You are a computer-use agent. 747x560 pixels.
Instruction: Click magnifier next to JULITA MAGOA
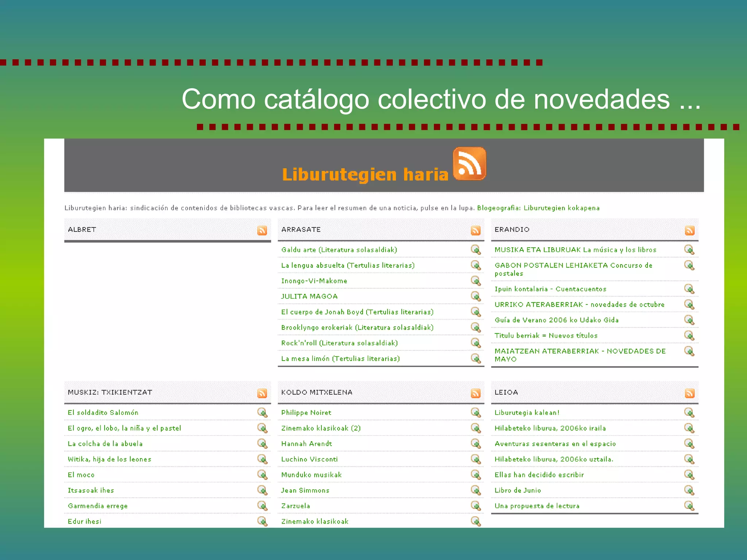point(476,296)
